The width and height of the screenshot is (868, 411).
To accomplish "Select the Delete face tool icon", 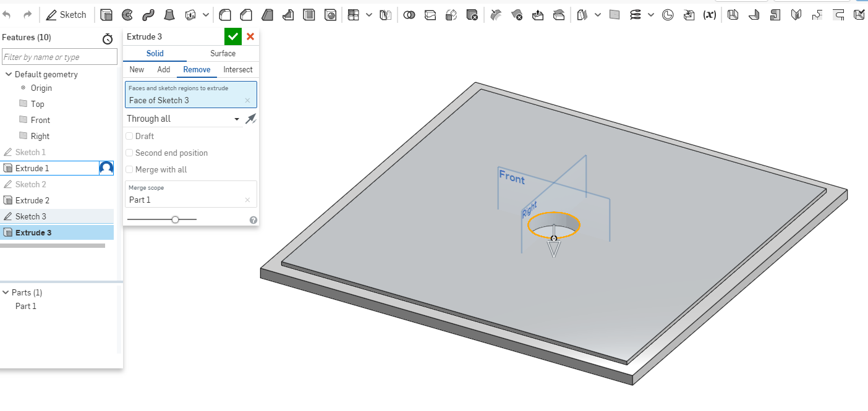I will [517, 15].
